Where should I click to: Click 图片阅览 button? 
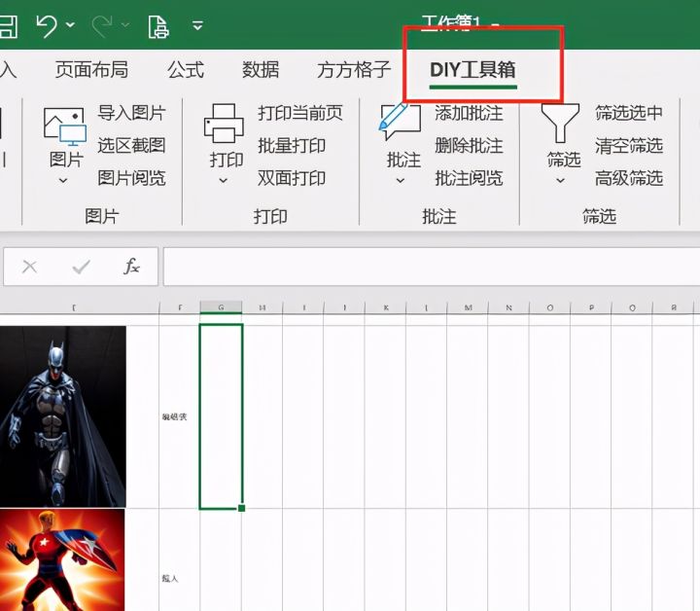131,178
